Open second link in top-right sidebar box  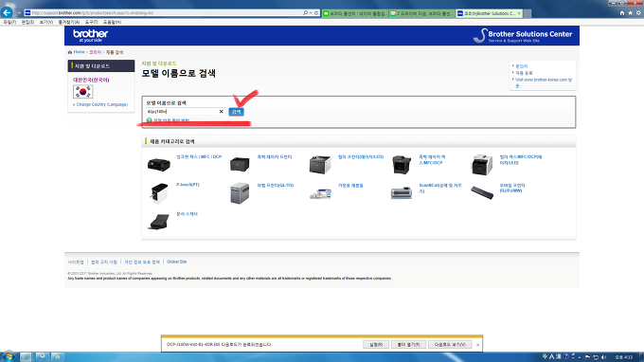524,73
